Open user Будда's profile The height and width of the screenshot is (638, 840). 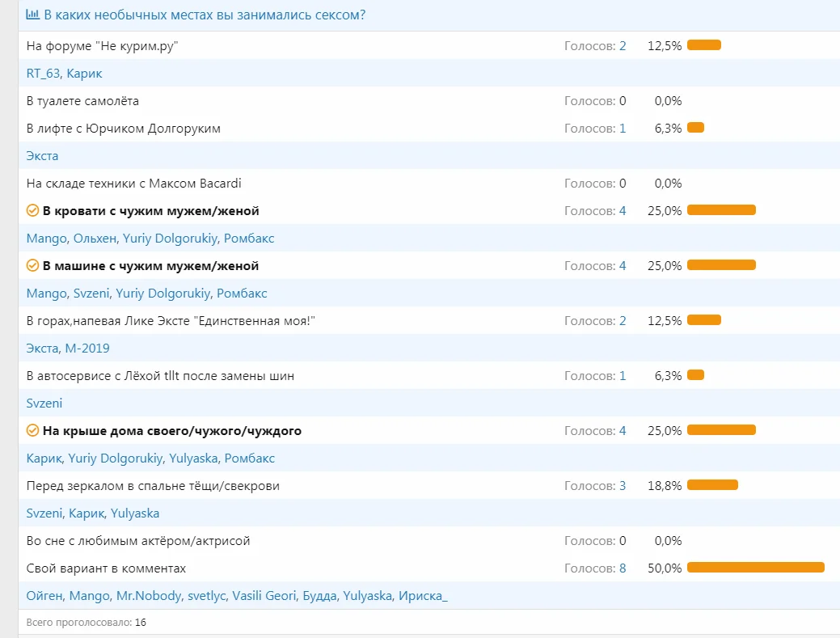coord(320,596)
